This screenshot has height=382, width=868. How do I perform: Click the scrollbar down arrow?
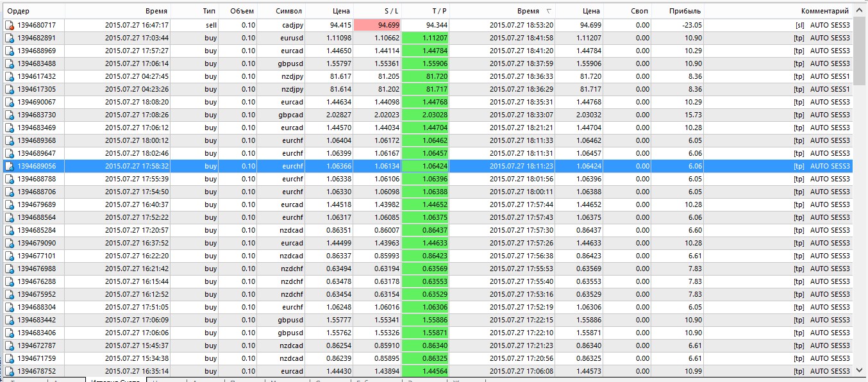point(860,370)
